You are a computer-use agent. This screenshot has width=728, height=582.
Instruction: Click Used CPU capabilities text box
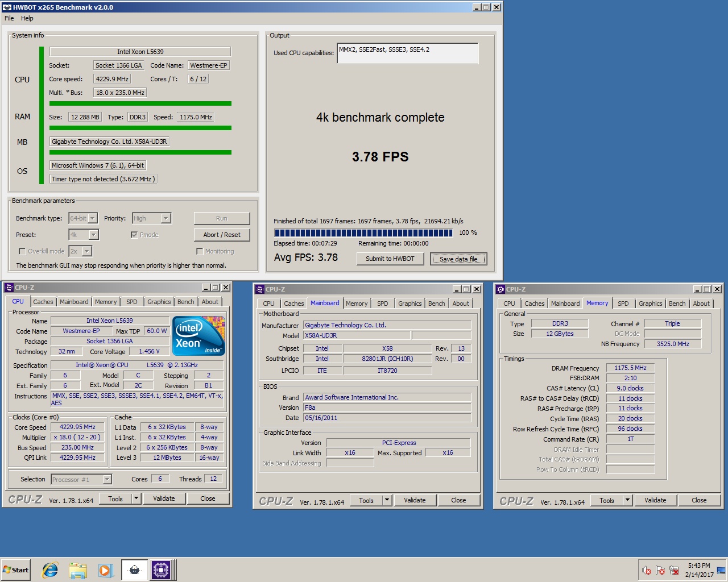(407, 53)
